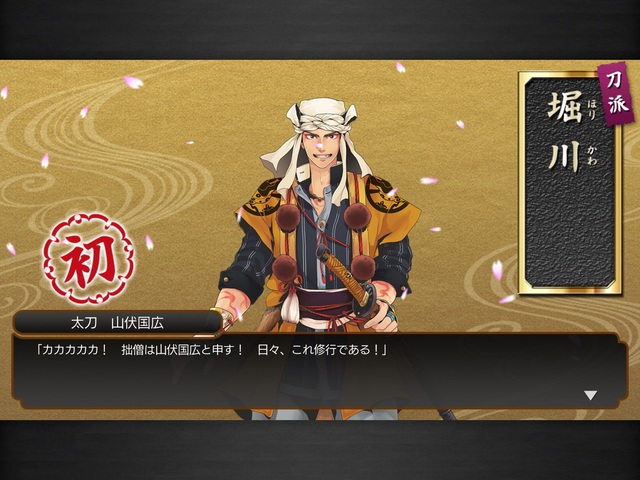Tap the pink petal on character's forehead

(x=318, y=146)
